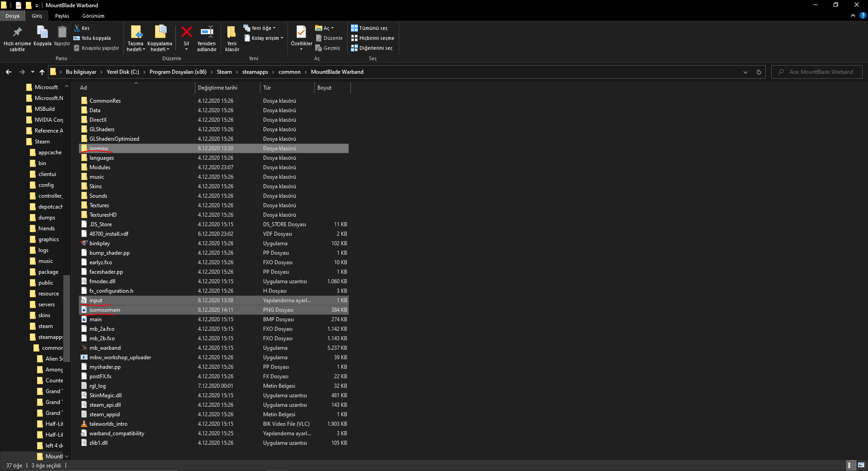Click the search box for MountBlade Warband

click(817, 72)
